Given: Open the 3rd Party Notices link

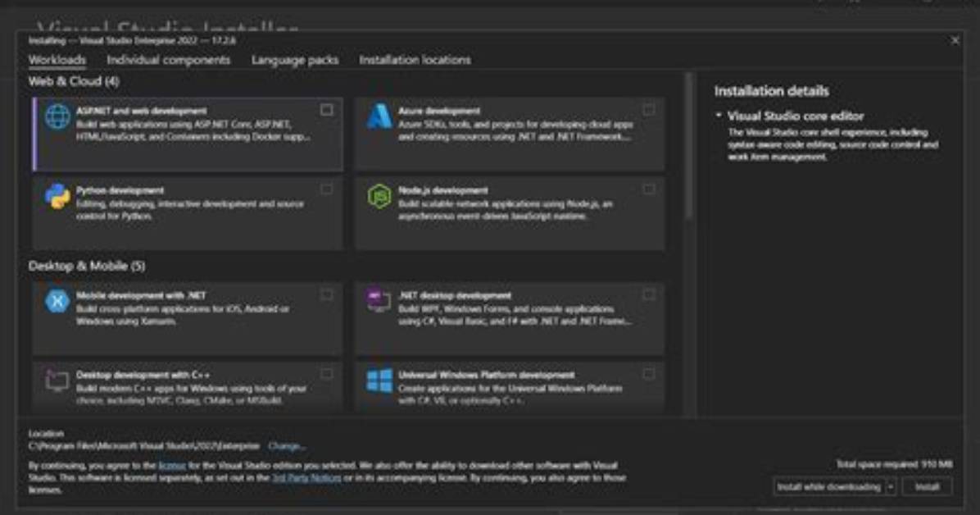Looking at the screenshot, I should pos(306,477).
